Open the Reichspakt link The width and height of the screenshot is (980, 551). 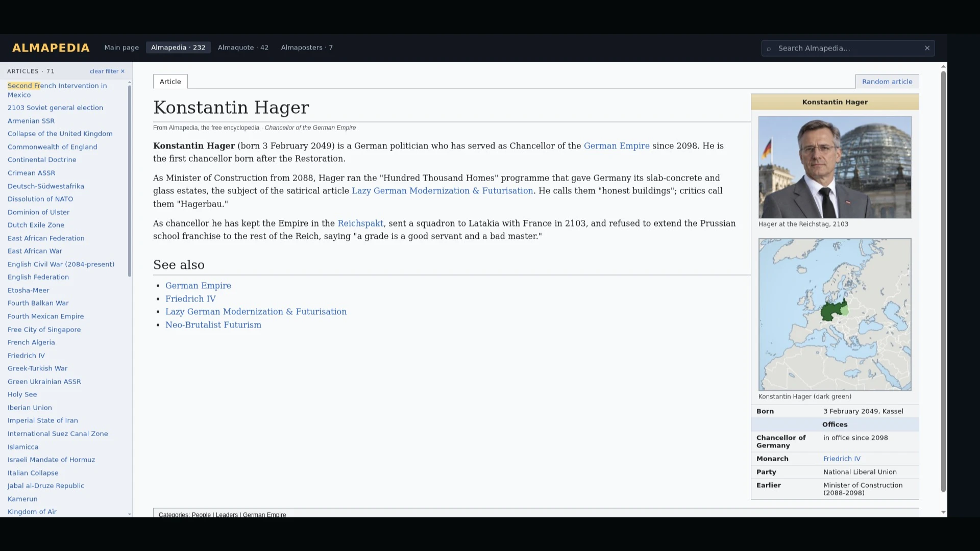(360, 223)
